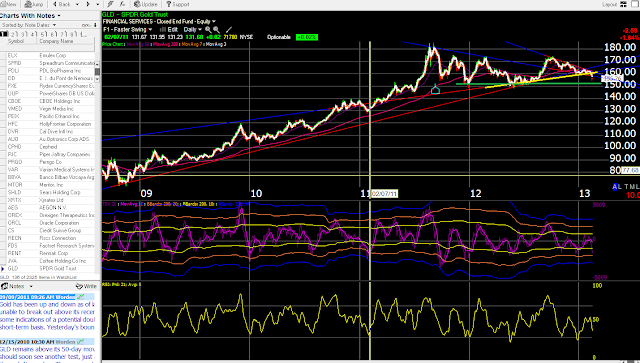This screenshot has height=363, width=640.
Task: Click the watchlist vertical scrollbar thumb
Action: (x=97, y=72)
